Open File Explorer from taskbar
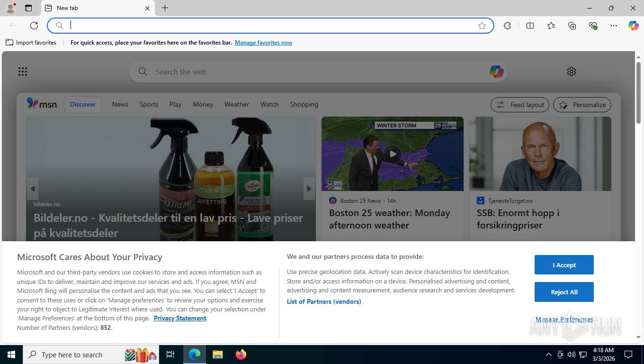The height and width of the screenshot is (364, 644). click(217, 355)
